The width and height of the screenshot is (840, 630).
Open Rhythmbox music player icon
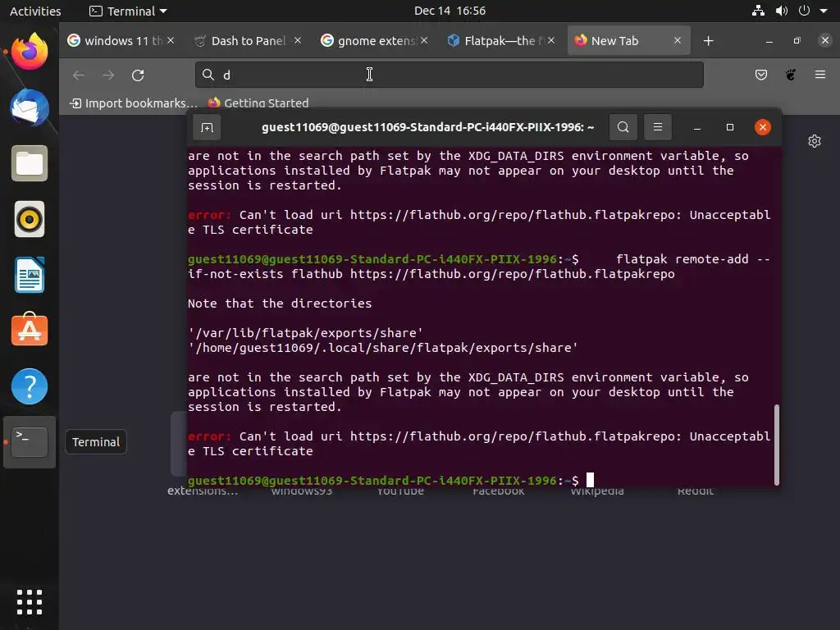click(x=30, y=219)
